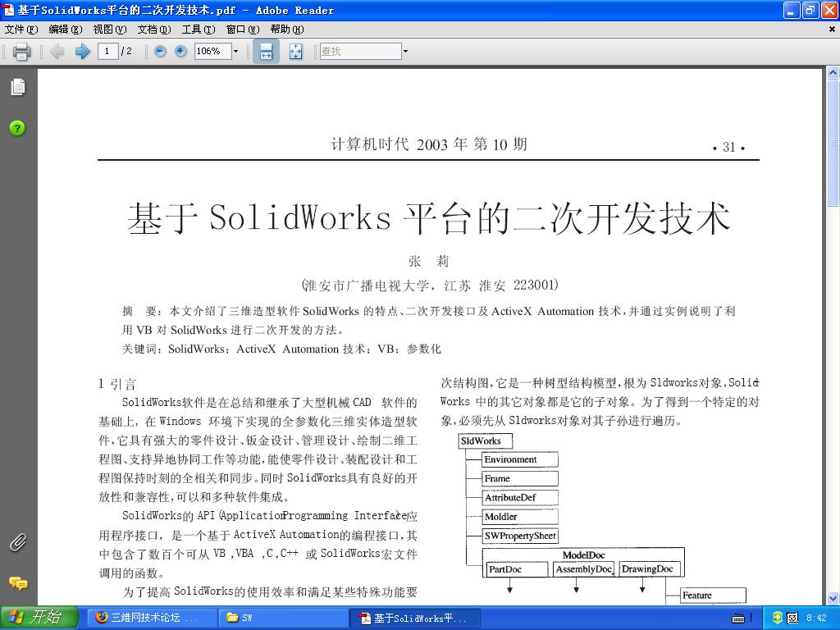The height and width of the screenshot is (630, 840).
Task: Click the Moldler box in diagram
Action: [520, 517]
